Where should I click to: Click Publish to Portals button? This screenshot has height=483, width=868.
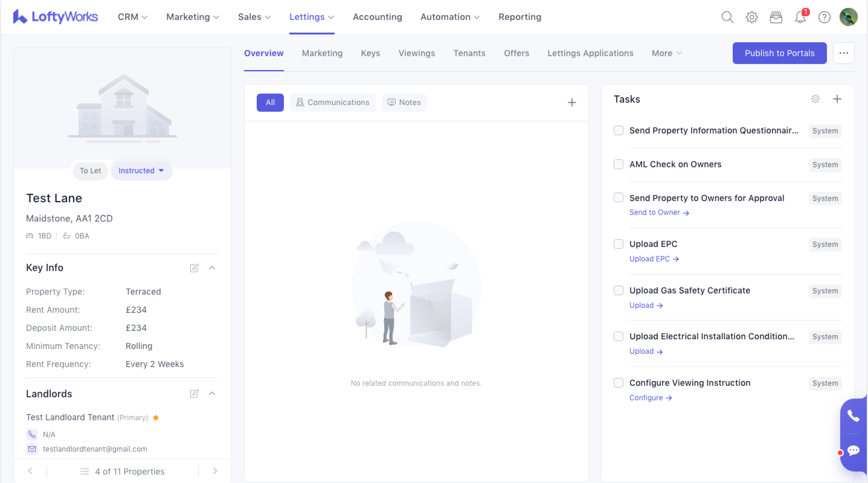(x=779, y=53)
